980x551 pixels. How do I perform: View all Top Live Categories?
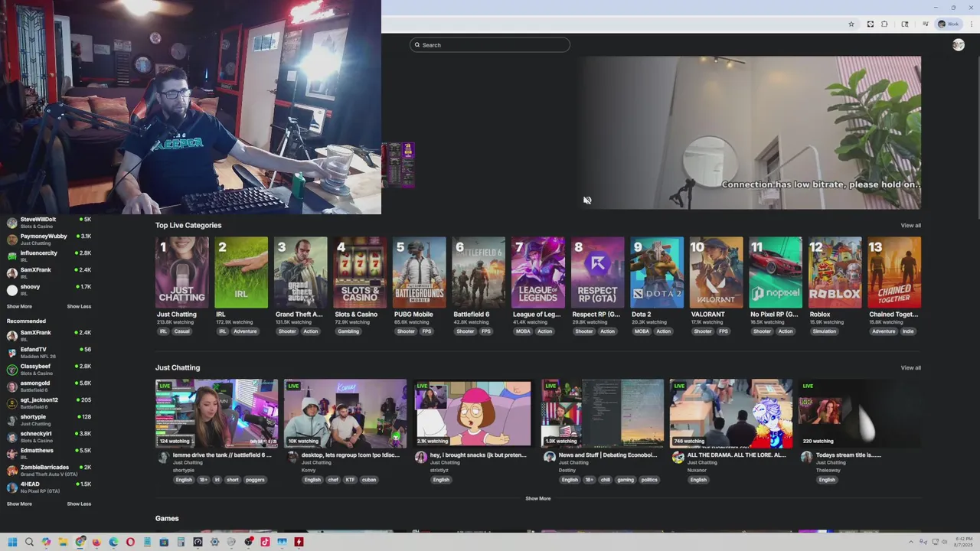point(910,225)
